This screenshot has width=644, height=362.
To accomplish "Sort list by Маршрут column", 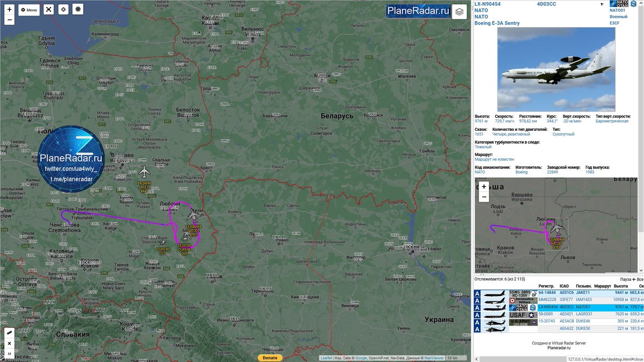I will 603,286.
